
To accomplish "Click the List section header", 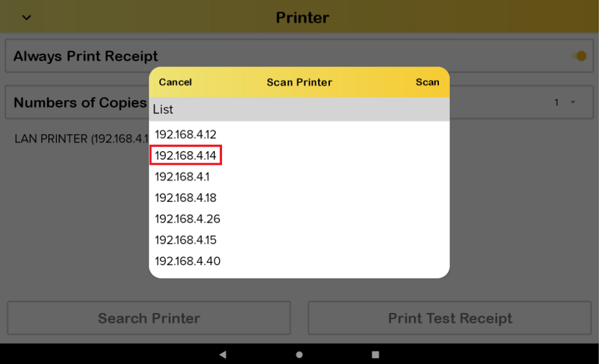I will (x=163, y=109).
